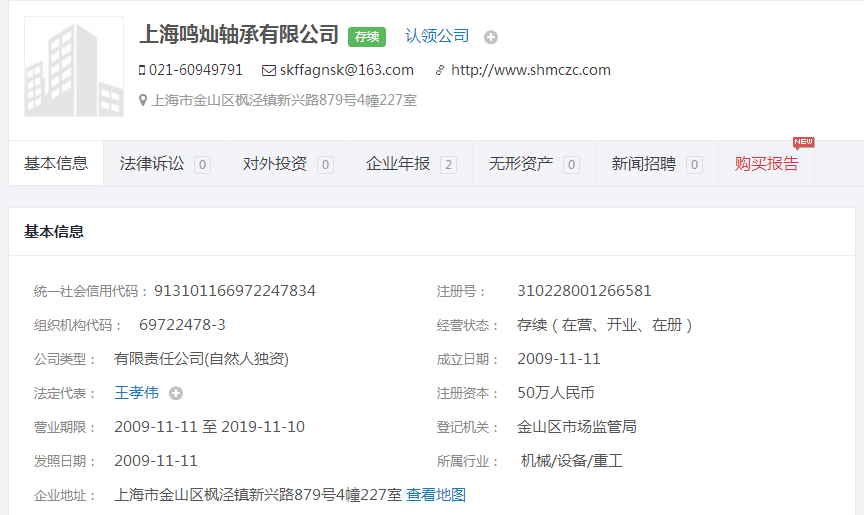Go to the 企业年报 tab
The width and height of the screenshot is (864, 515).
pos(411,164)
